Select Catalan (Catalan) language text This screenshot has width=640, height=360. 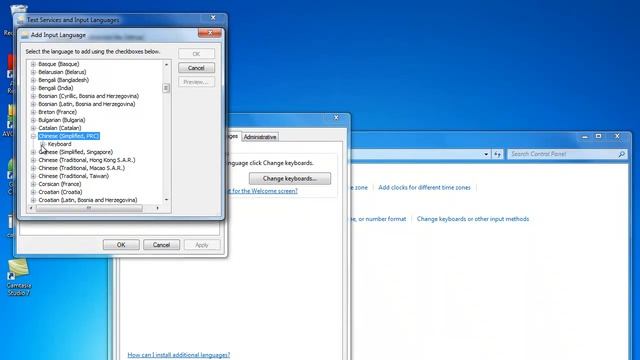[x=60, y=128]
